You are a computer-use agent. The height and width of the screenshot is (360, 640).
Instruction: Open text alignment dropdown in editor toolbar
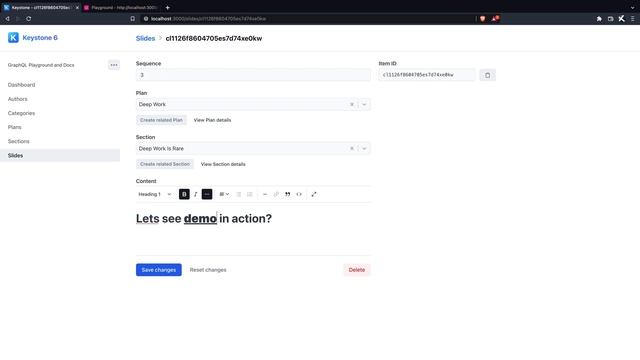pos(224,194)
